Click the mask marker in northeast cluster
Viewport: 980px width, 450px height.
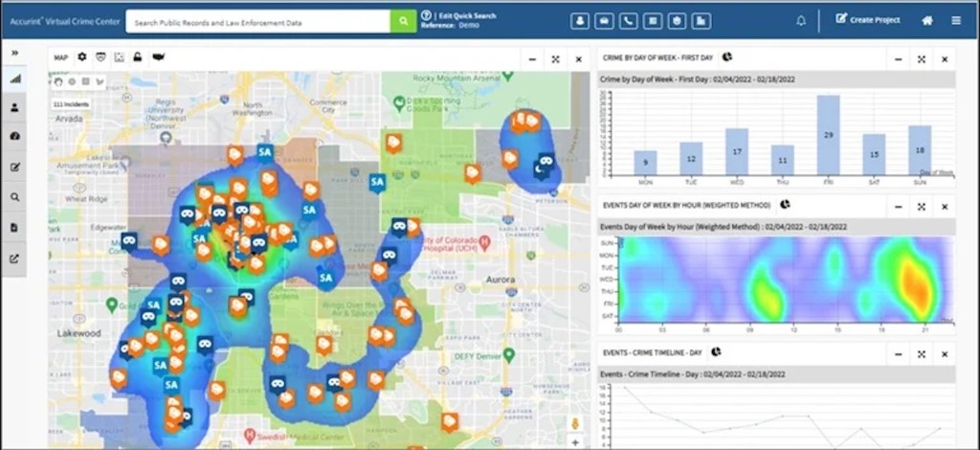click(x=546, y=161)
